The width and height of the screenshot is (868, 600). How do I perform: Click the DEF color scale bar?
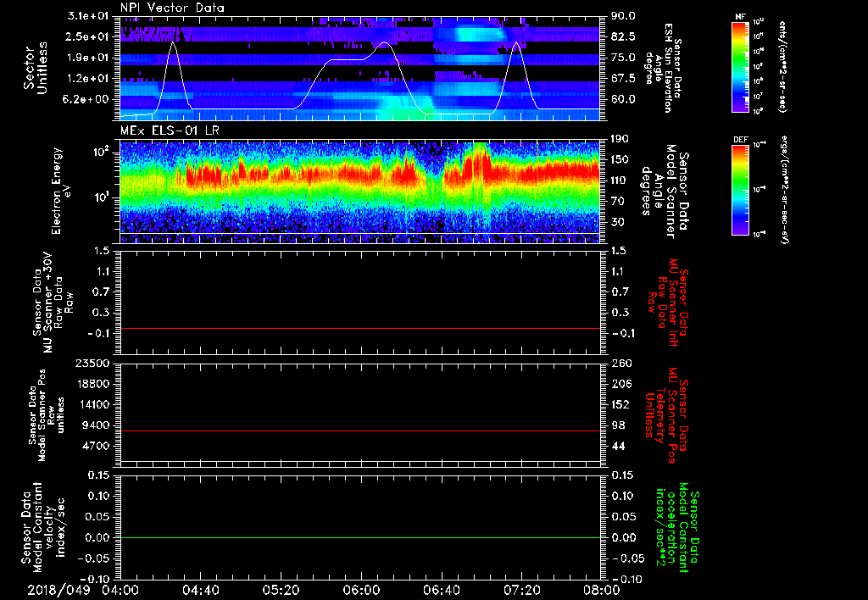[740, 191]
